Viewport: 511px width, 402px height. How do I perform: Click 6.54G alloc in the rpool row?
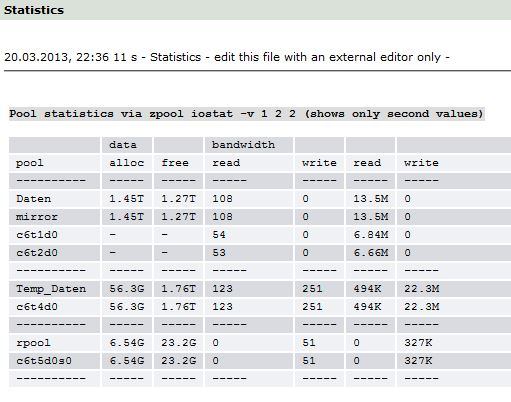click(127, 343)
